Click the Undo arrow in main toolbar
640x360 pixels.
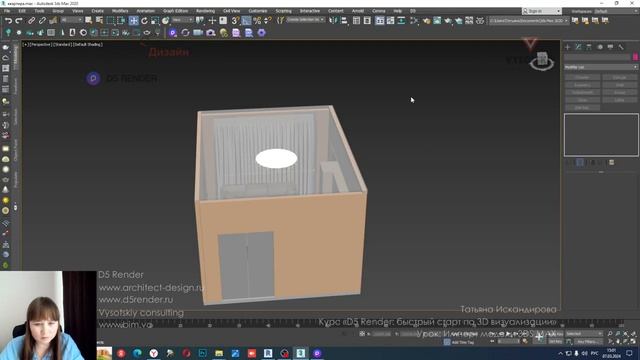tap(8, 20)
